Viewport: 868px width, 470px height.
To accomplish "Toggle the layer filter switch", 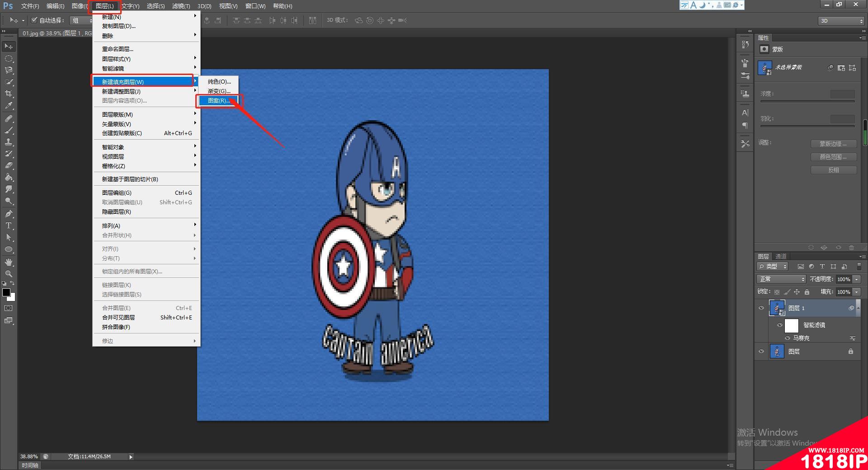I will click(x=859, y=267).
